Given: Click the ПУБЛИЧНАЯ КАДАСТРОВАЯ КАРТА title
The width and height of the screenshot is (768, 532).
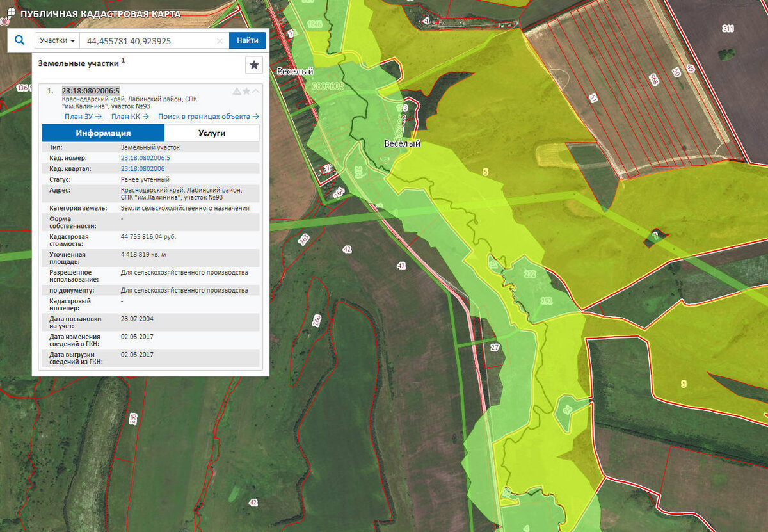Looking at the screenshot, I should pyautogui.click(x=100, y=13).
